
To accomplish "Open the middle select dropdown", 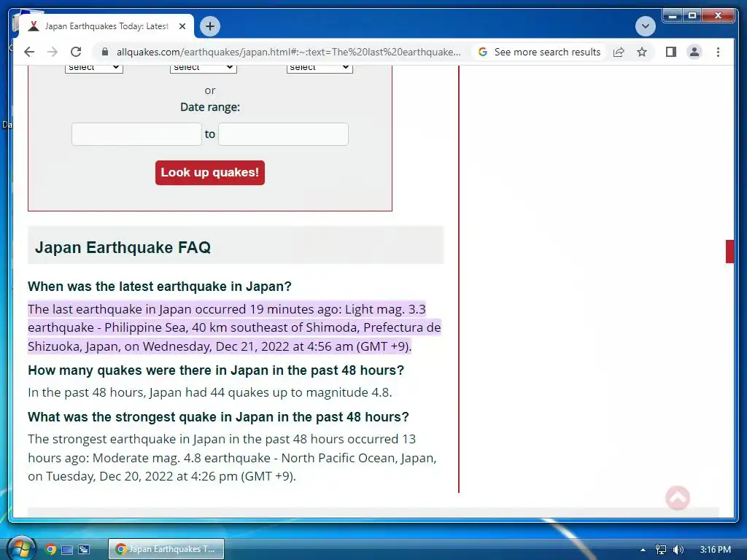I will tap(204, 67).
